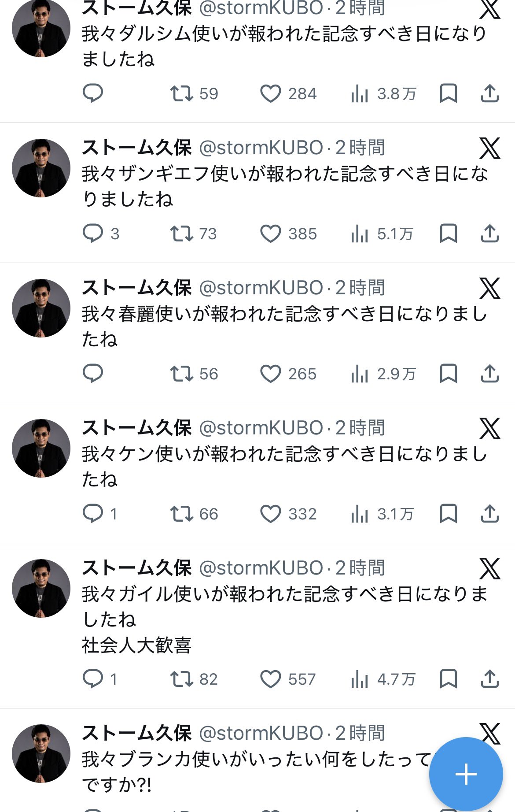Share the 春麗使い tweet

click(x=489, y=374)
